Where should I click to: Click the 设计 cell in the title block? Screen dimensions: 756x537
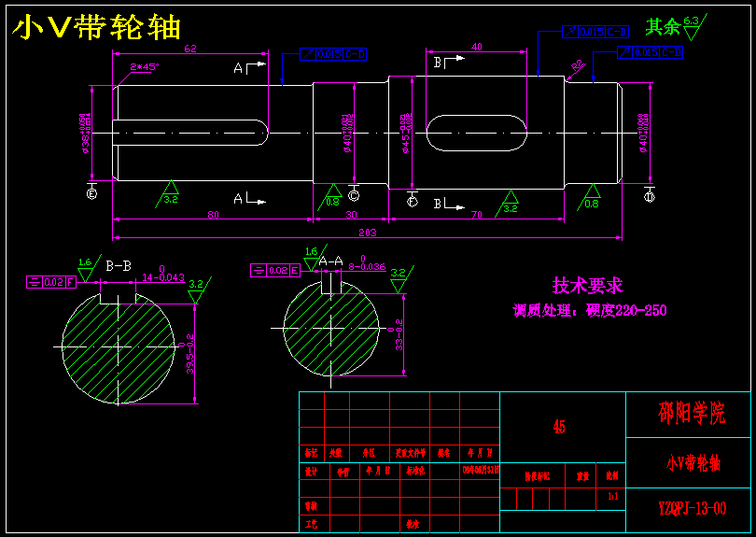pyautogui.click(x=314, y=472)
